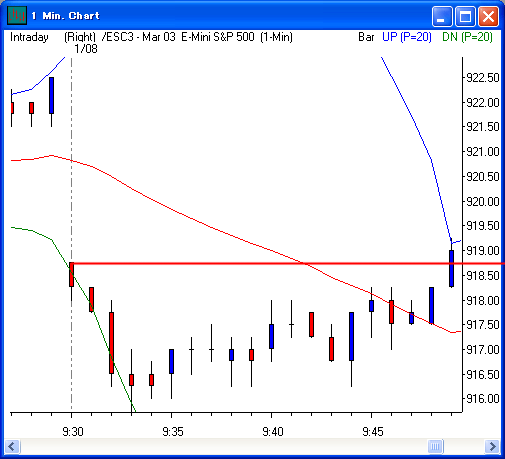Click the blue UP (P=20) legend label
This screenshot has height=459, width=505.
[x=407, y=37]
